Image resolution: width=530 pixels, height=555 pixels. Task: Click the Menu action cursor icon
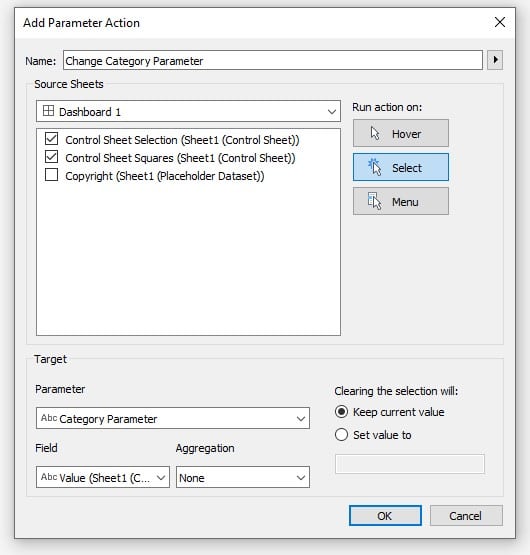pos(374,201)
